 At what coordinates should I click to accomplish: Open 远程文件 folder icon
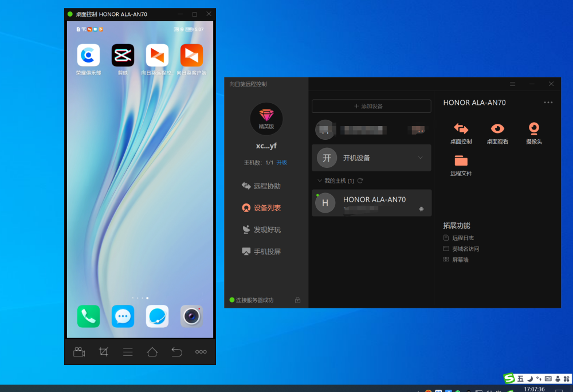(461, 166)
